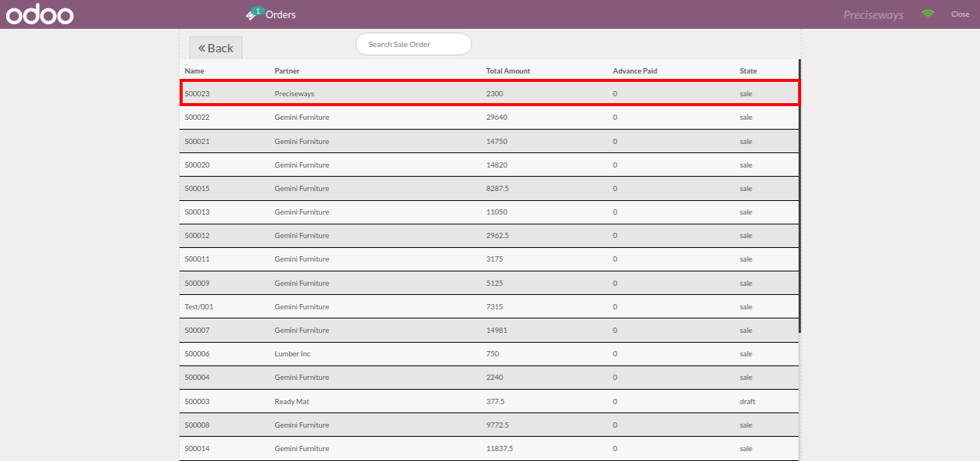
Task: Select the Test/001 order row
Action: pyautogui.click(x=490, y=306)
